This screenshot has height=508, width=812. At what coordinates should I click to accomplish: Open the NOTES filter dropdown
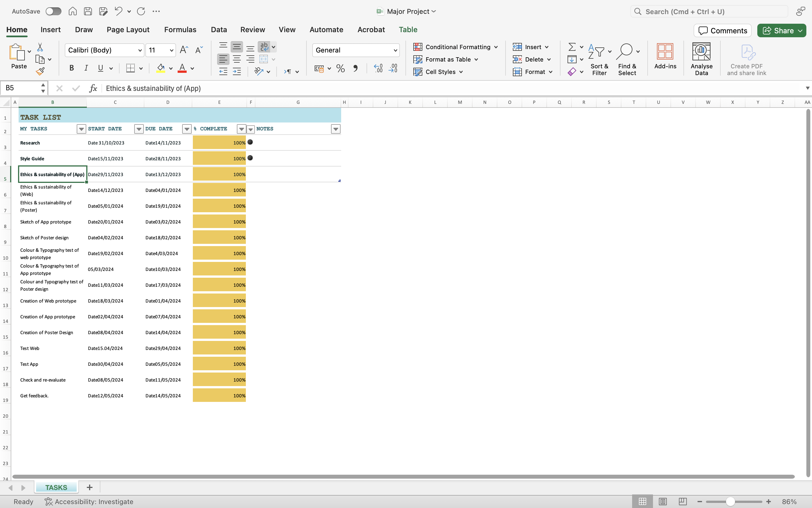[336, 129]
